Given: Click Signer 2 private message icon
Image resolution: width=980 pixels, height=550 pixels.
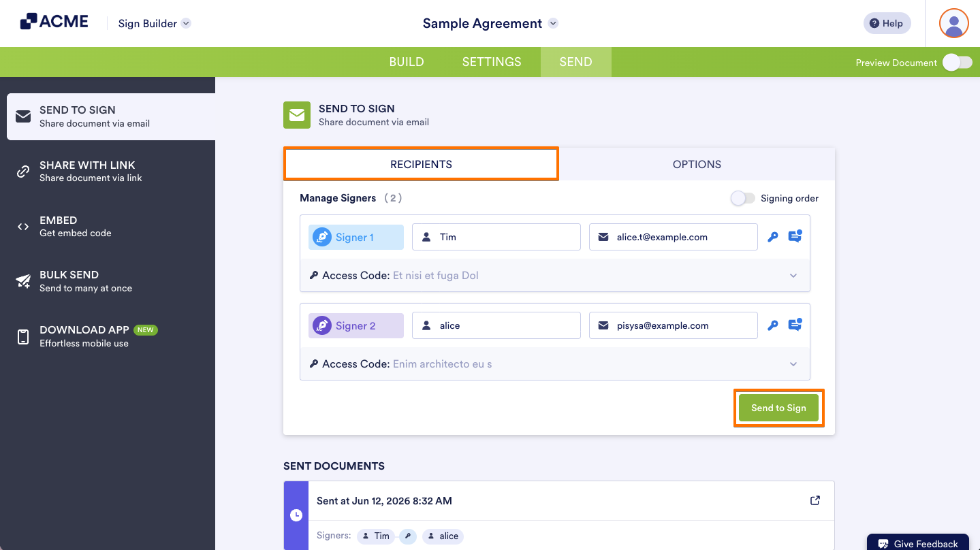Looking at the screenshot, I should coord(795,325).
